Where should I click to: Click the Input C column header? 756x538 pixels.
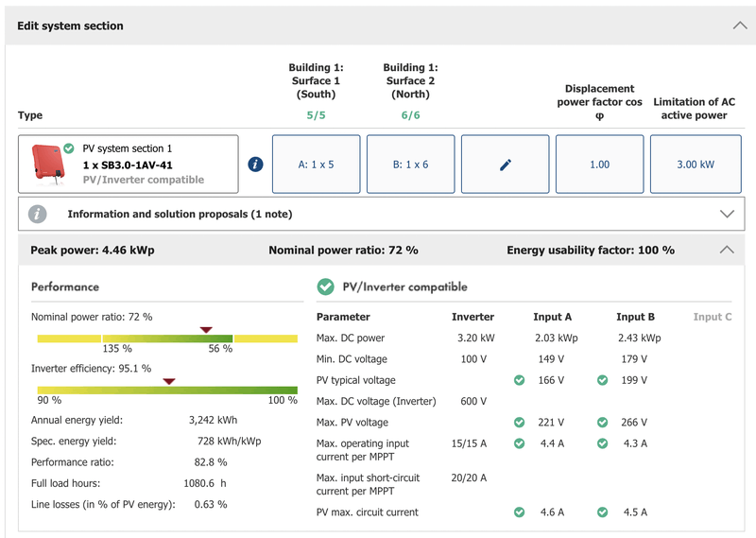(712, 317)
